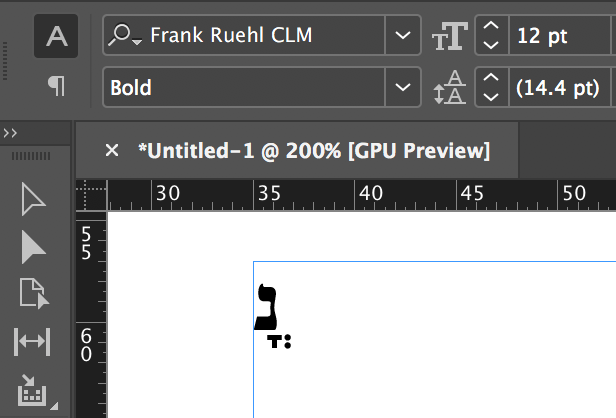616x418 pixels.
Task: Expand the collapsed tools panel
Action: pyautogui.click(x=12, y=134)
